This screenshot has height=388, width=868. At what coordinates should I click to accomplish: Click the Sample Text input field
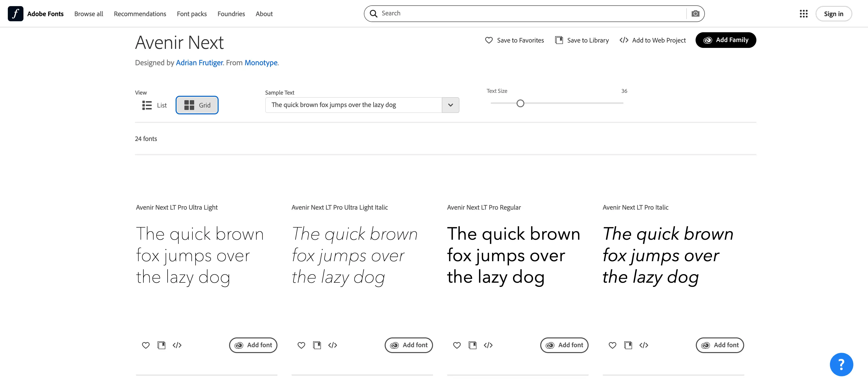point(353,105)
